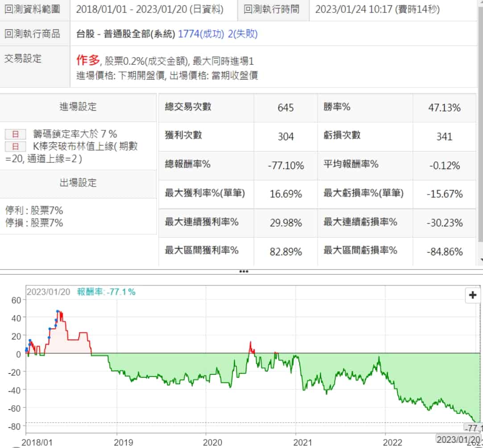Click the 停損: 股票7% exit setting
Screen dimensions: 483x448
(34, 223)
